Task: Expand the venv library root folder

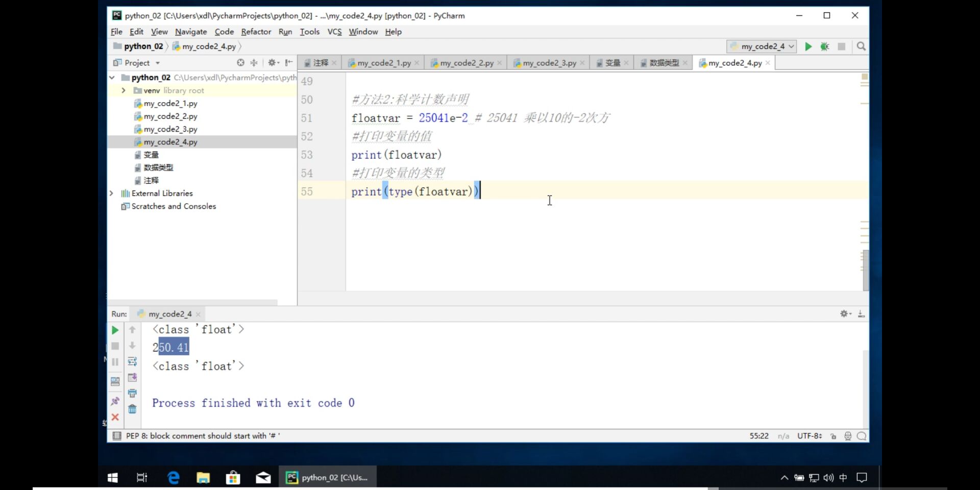Action: click(123, 90)
